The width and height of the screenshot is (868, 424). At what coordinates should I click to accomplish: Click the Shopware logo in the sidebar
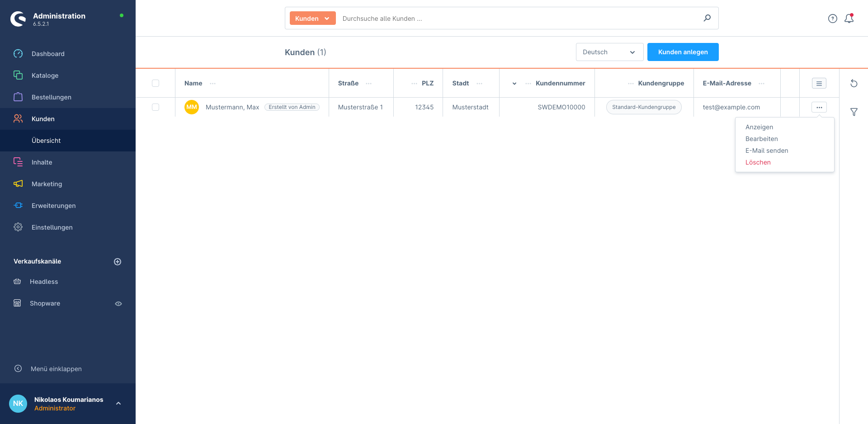(x=19, y=19)
